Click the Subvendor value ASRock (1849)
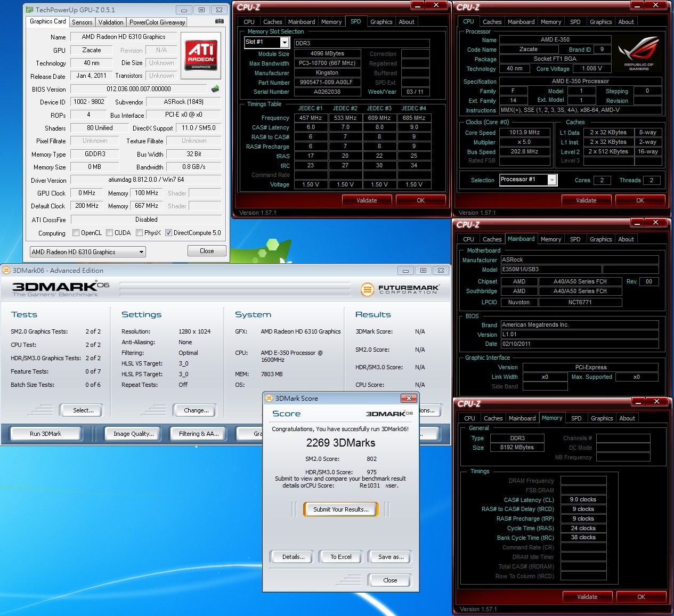Image resolution: width=674 pixels, height=616 pixels. point(184,102)
